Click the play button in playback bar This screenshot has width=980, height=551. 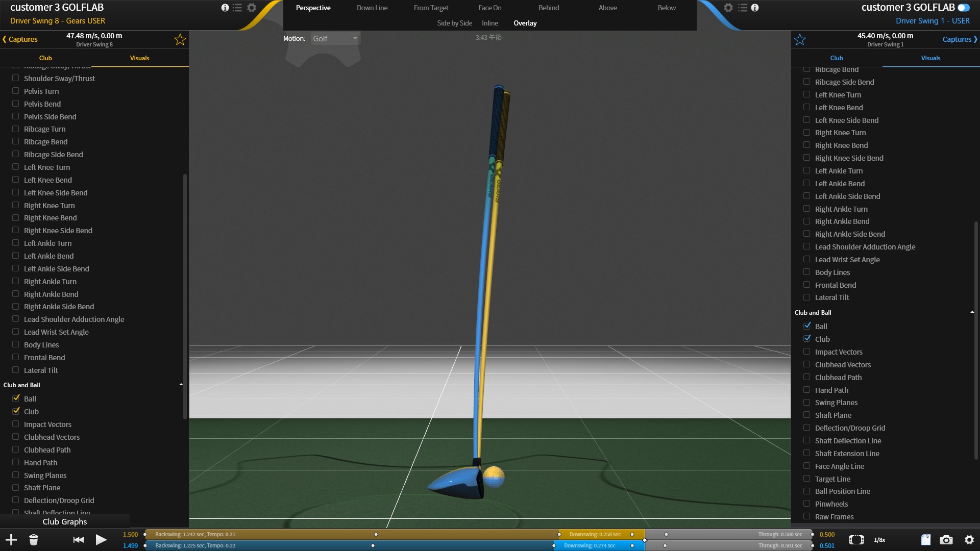click(x=101, y=540)
